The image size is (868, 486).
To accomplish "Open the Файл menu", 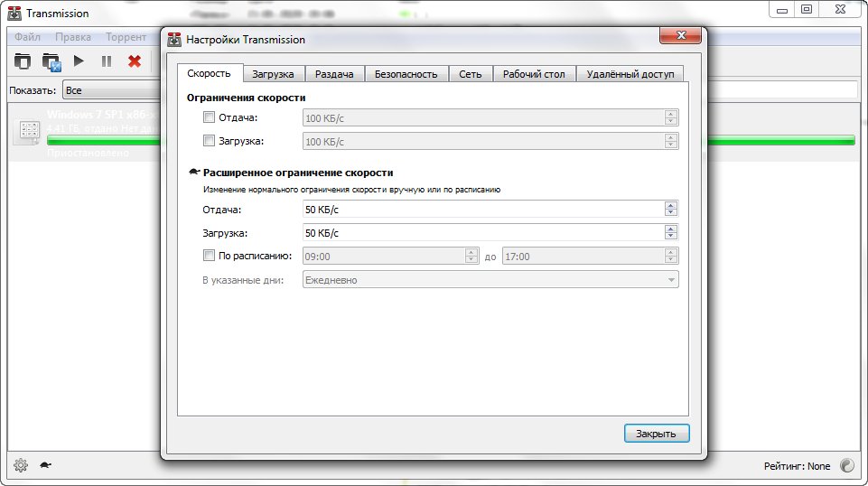I will [x=27, y=37].
